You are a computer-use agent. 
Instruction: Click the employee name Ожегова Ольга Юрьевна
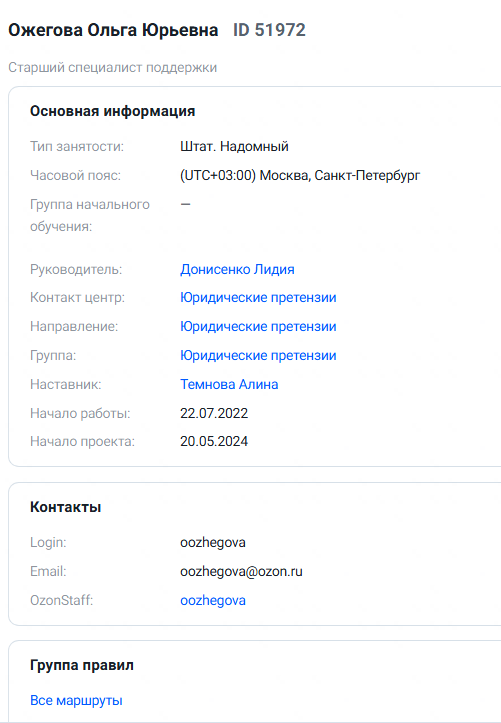tap(113, 30)
